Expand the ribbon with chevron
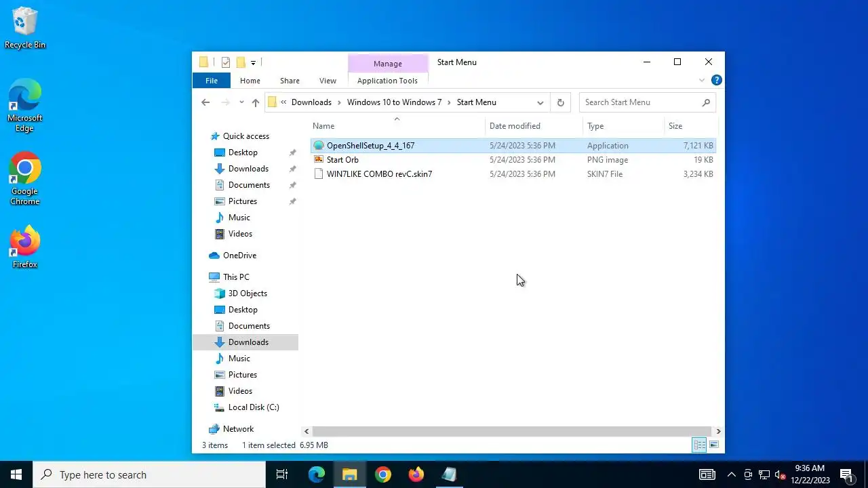Image resolution: width=868 pixels, height=488 pixels. tap(702, 81)
